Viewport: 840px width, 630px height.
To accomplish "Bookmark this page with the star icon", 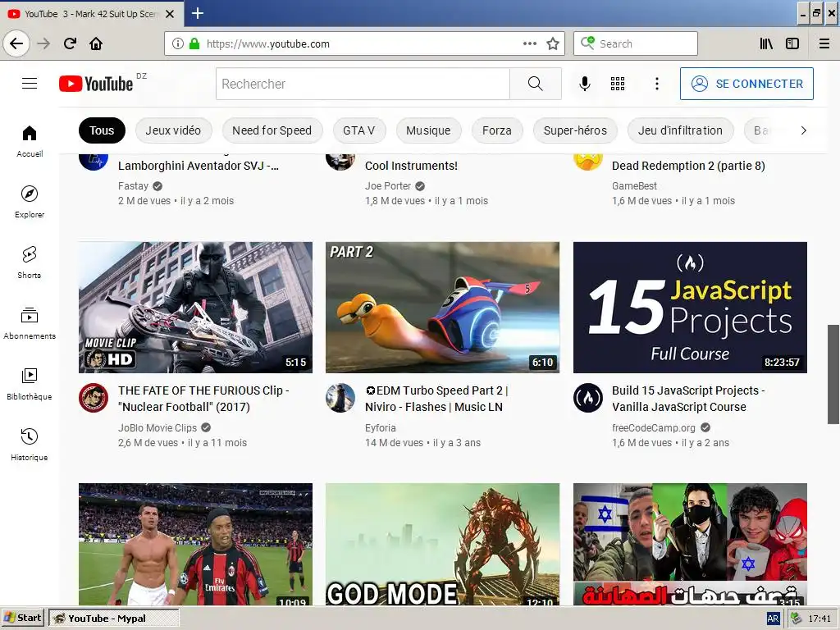I will click(x=553, y=44).
